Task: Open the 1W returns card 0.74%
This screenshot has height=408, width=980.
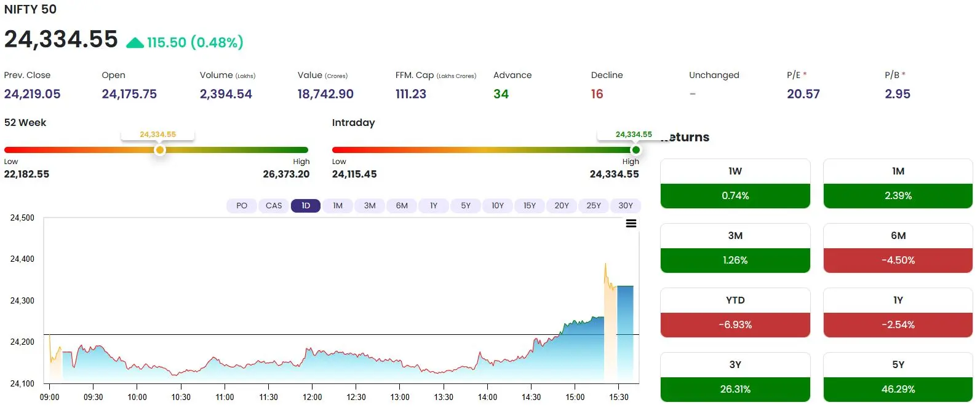Action: pos(735,184)
